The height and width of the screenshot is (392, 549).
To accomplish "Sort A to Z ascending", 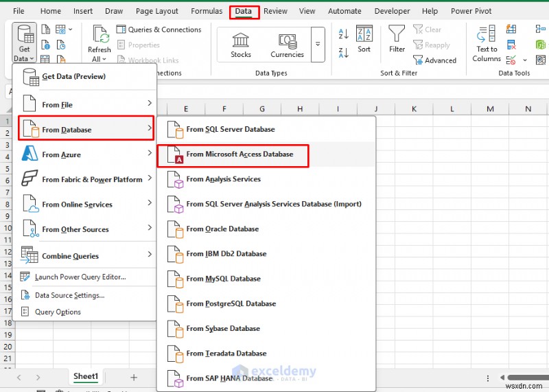I will [x=344, y=34].
